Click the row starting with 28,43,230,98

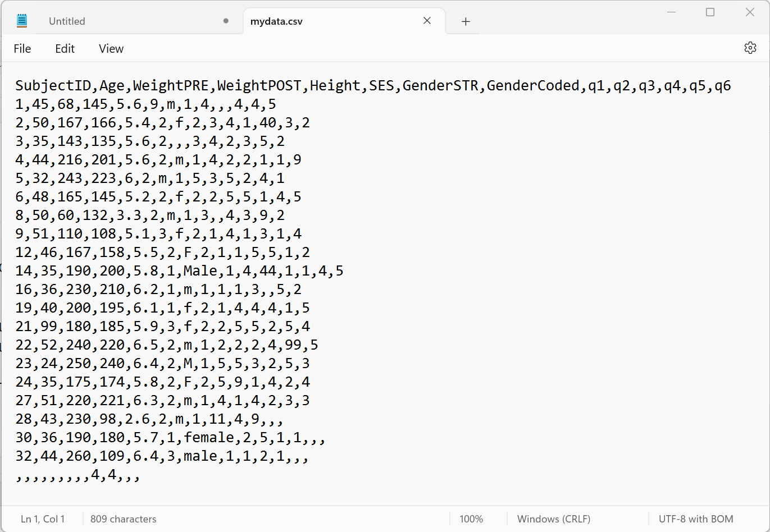[x=150, y=419]
